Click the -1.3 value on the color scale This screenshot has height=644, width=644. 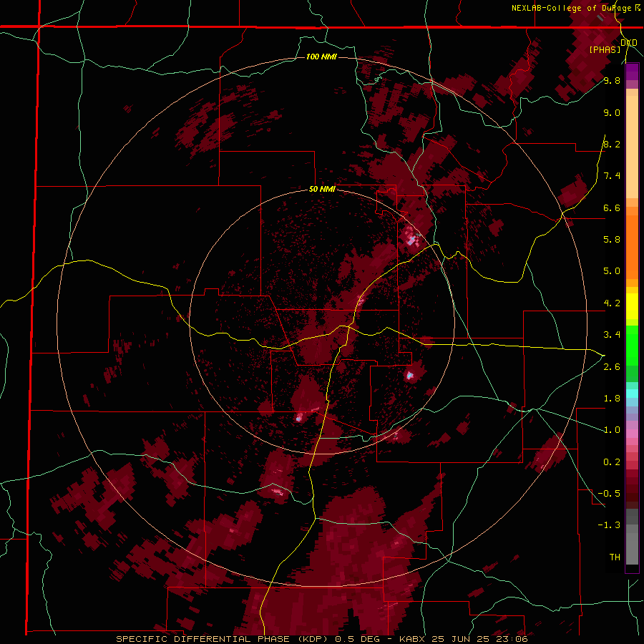click(x=609, y=525)
